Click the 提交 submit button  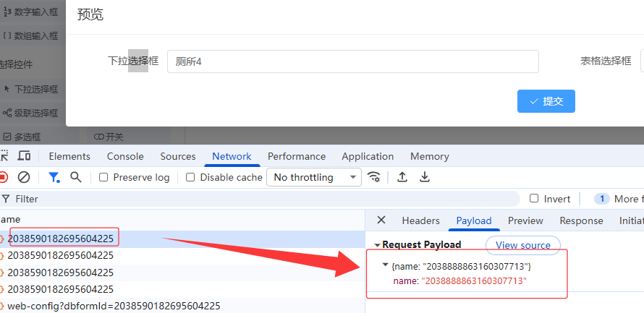(546, 101)
